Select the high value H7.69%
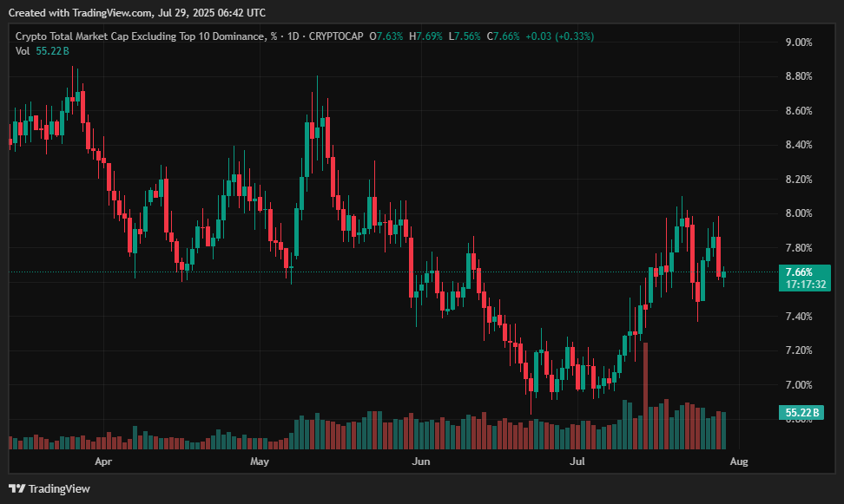Screen dimensions: 844x504 pos(426,36)
